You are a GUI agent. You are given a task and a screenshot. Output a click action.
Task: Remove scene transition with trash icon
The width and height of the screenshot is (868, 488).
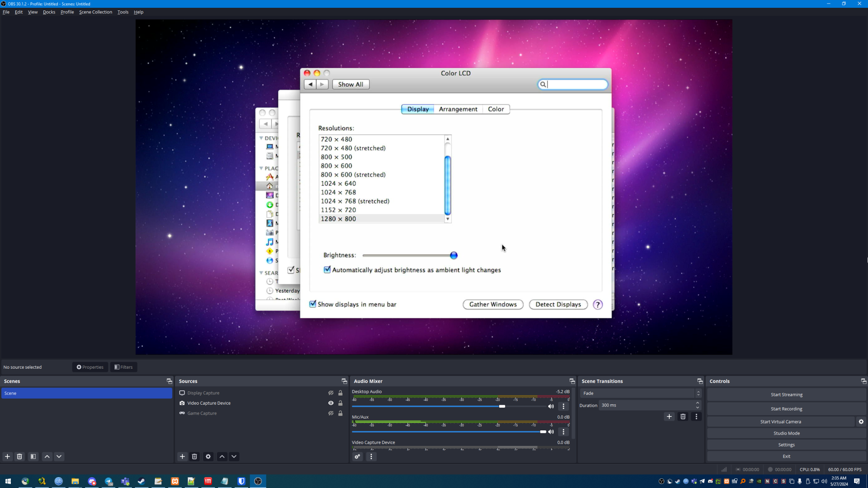[683, 416]
